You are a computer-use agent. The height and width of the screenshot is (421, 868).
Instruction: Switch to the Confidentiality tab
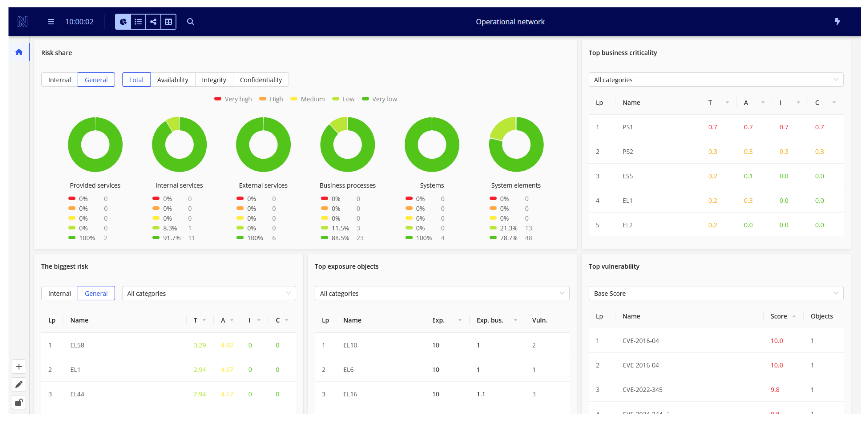[261, 80]
